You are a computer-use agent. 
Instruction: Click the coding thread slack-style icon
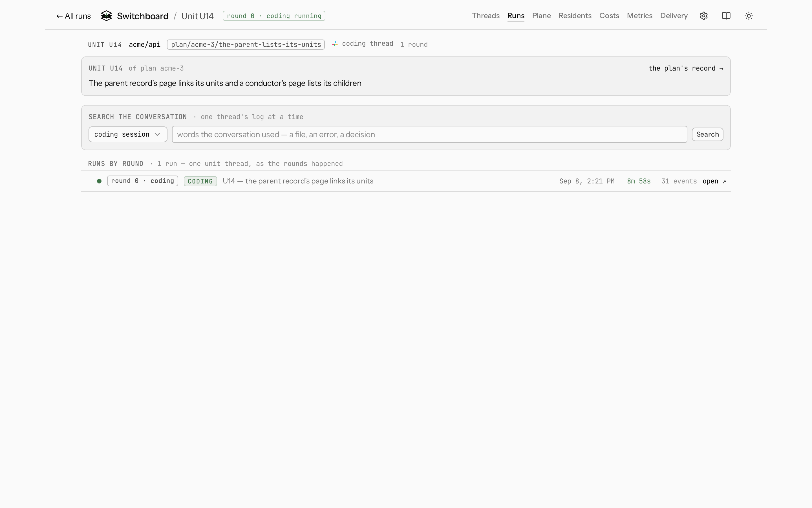click(x=335, y=44)
